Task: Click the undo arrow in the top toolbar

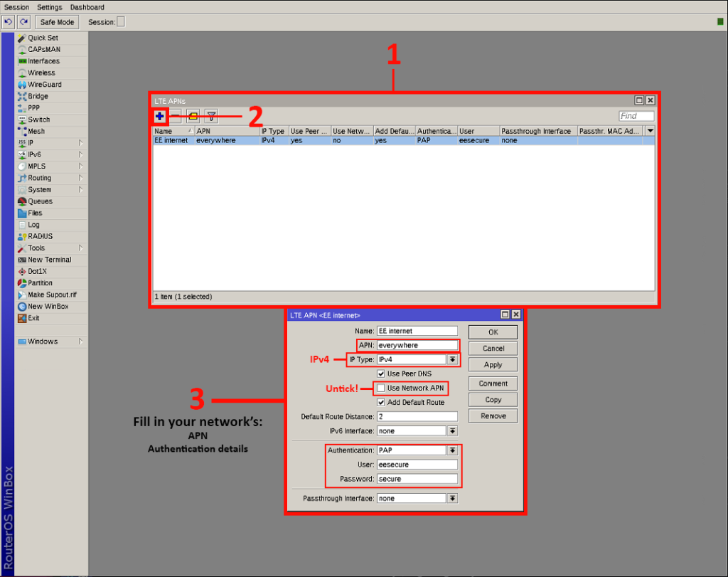Action: point(7,21)
